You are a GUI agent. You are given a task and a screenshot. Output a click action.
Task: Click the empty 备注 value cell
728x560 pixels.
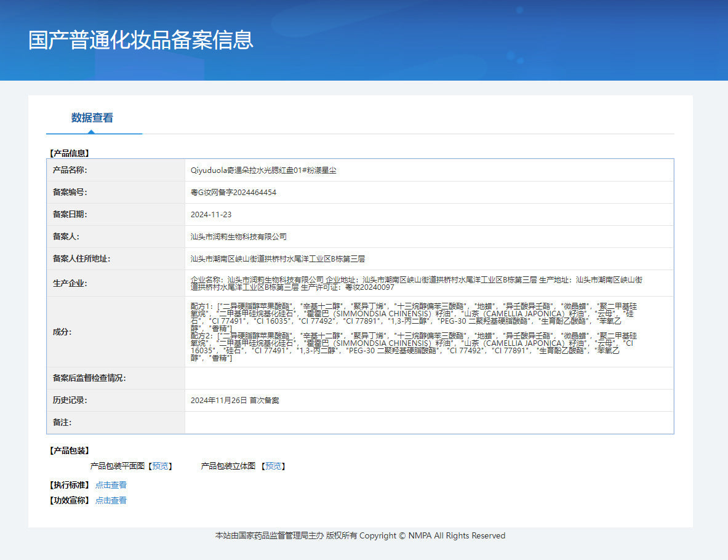coord(428,423)
